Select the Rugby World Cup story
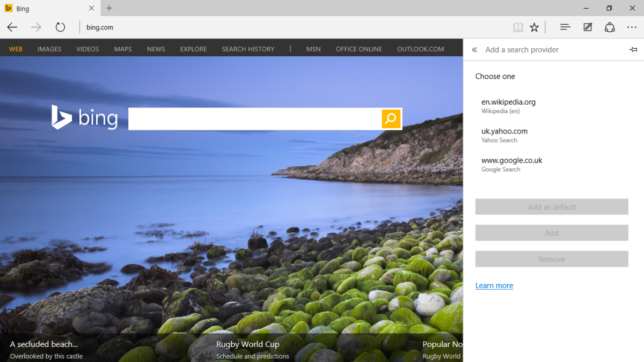This screenshot has height=362, width=644. pyautogui.click(x=247, y=344)
